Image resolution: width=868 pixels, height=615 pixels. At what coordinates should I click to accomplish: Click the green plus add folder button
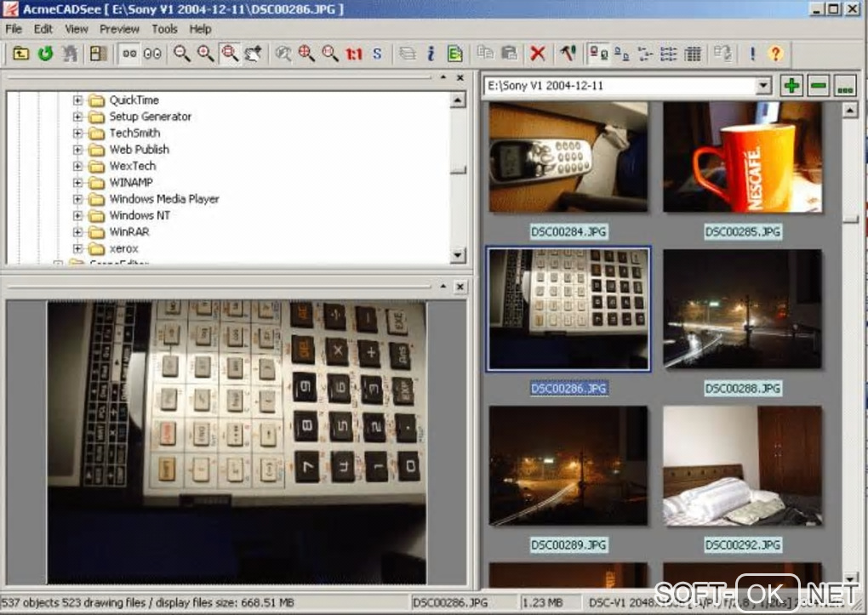791,86
